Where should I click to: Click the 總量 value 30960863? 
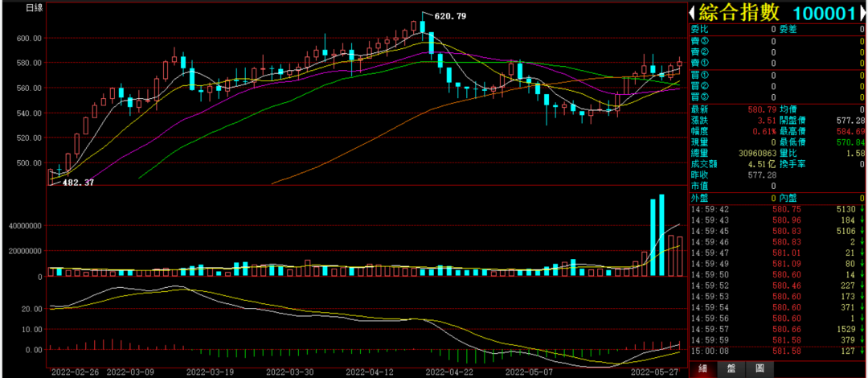click(757, 153)
